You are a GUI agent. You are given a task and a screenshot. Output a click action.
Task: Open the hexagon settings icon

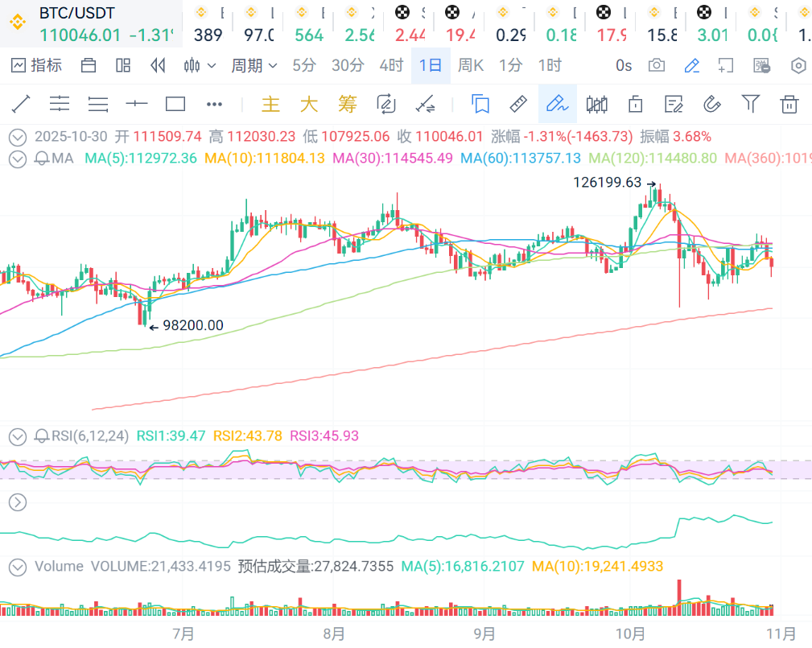(x=798, y=65)
